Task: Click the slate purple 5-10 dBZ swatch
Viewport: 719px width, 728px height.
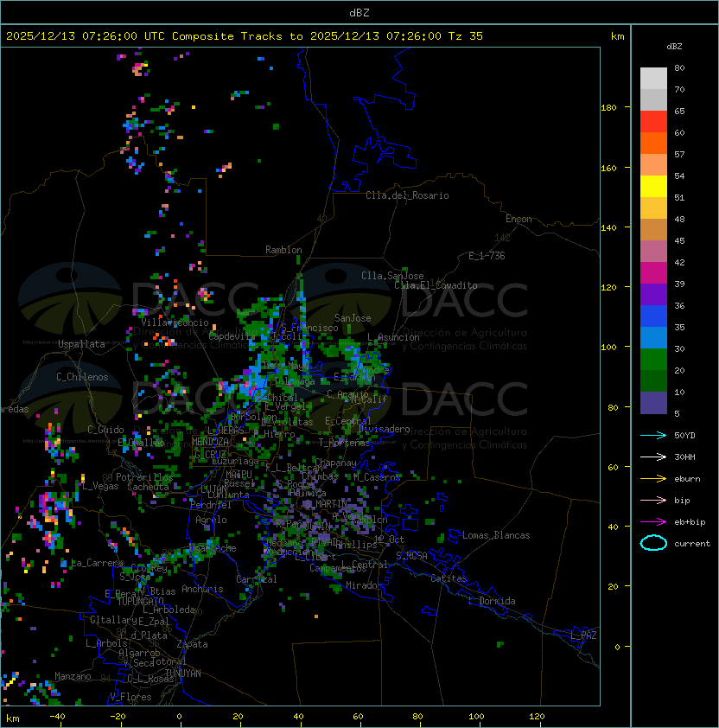Action: [653, 403]
